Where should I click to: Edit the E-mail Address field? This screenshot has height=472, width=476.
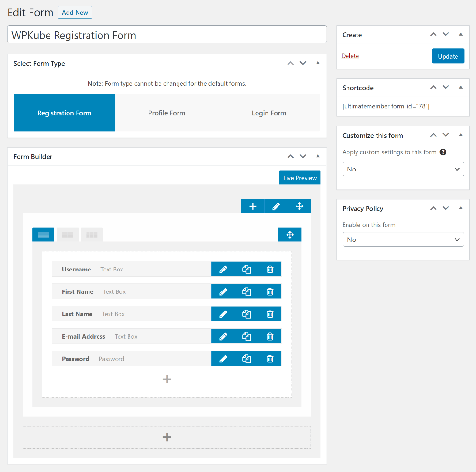click(223, 337)
